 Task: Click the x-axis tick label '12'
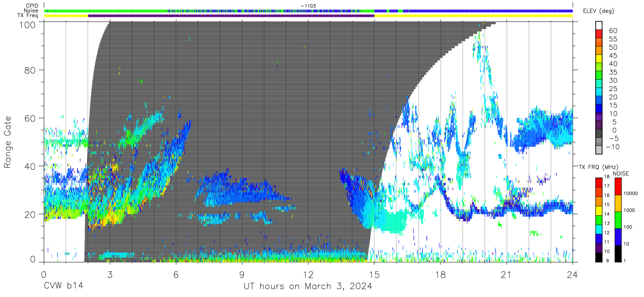(x=308, y=273)
